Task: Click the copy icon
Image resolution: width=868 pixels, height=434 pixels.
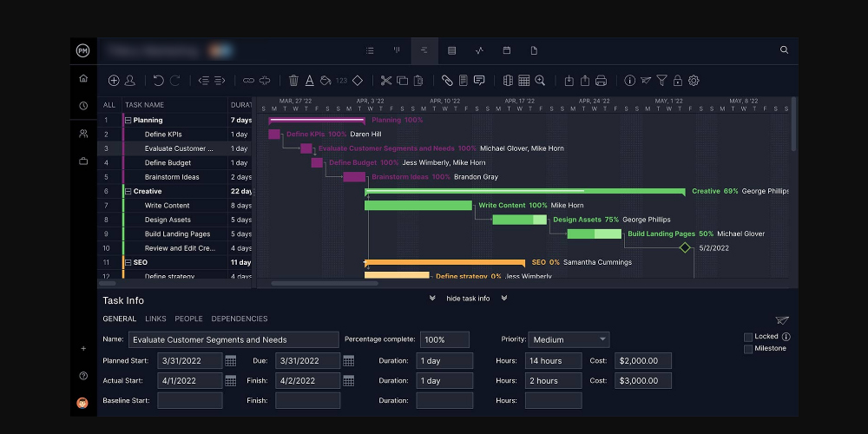Action: 403,81
